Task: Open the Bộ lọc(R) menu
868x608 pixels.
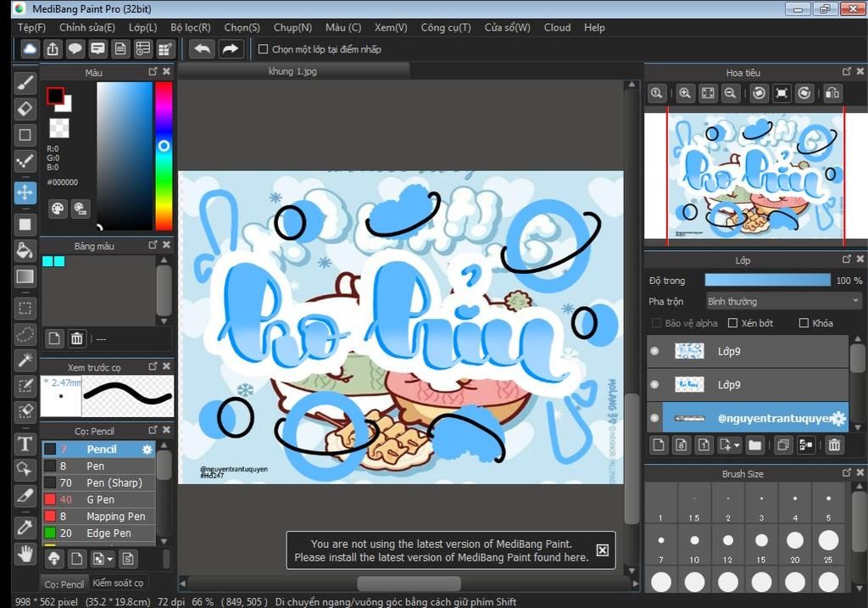Action: 191,28
